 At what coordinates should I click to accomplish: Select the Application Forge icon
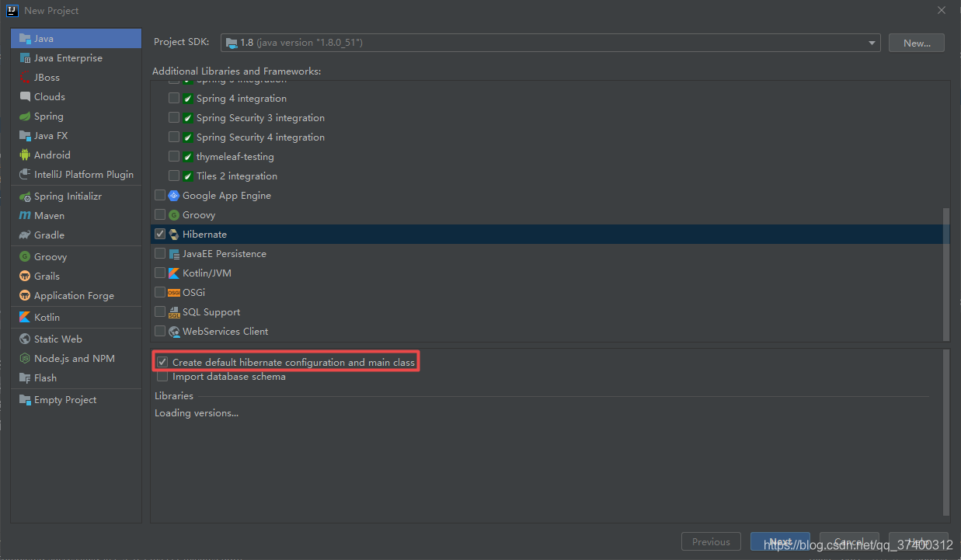point(26,295)
